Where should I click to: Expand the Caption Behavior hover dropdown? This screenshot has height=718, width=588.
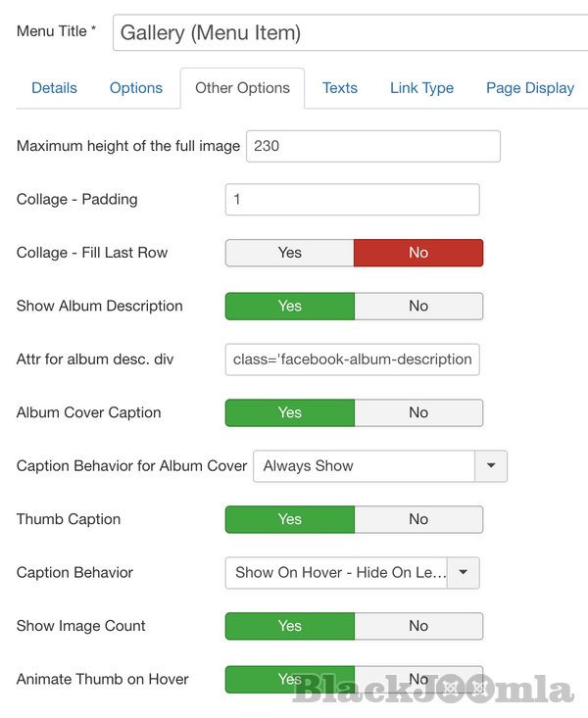point(336,573)
